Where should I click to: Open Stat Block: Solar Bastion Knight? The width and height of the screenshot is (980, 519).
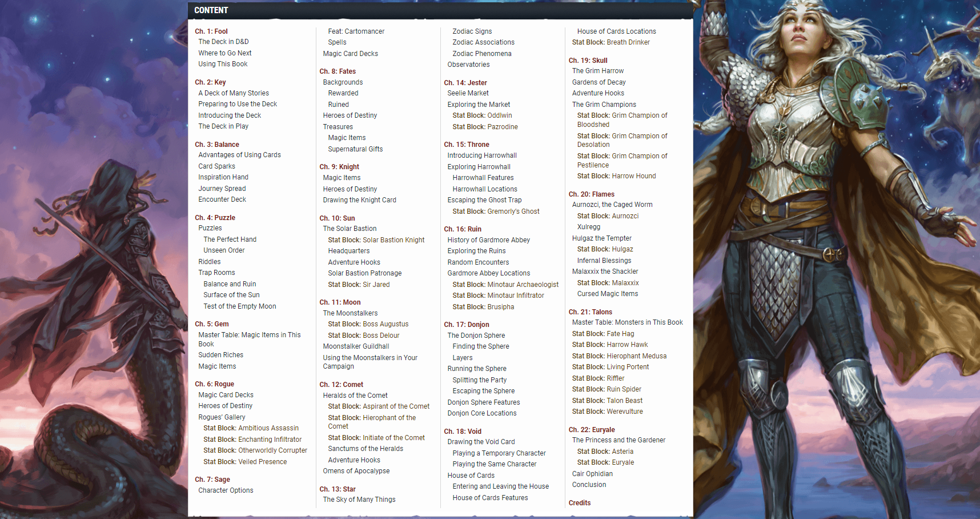pos(376,240)
